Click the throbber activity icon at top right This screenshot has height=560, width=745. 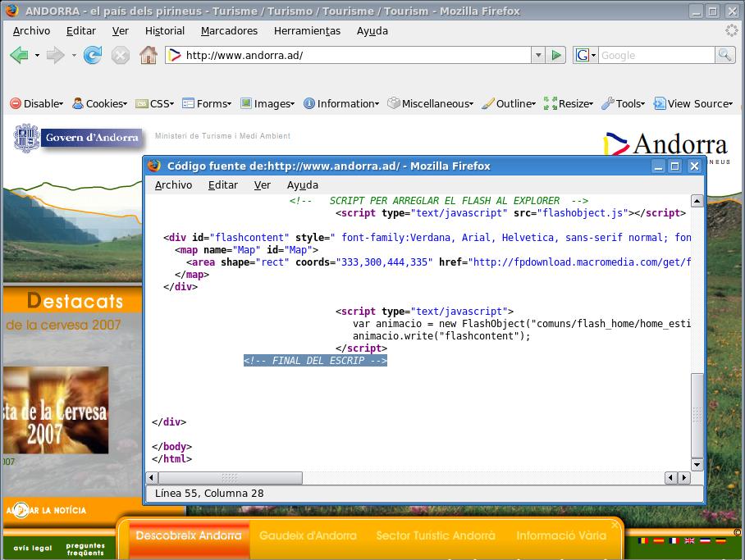732,31
